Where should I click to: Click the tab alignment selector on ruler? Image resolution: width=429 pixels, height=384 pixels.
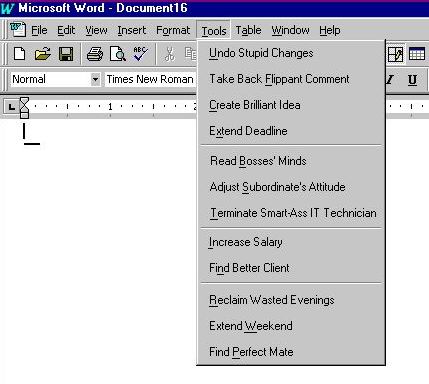pyautogui.click(x=12, y=107)
